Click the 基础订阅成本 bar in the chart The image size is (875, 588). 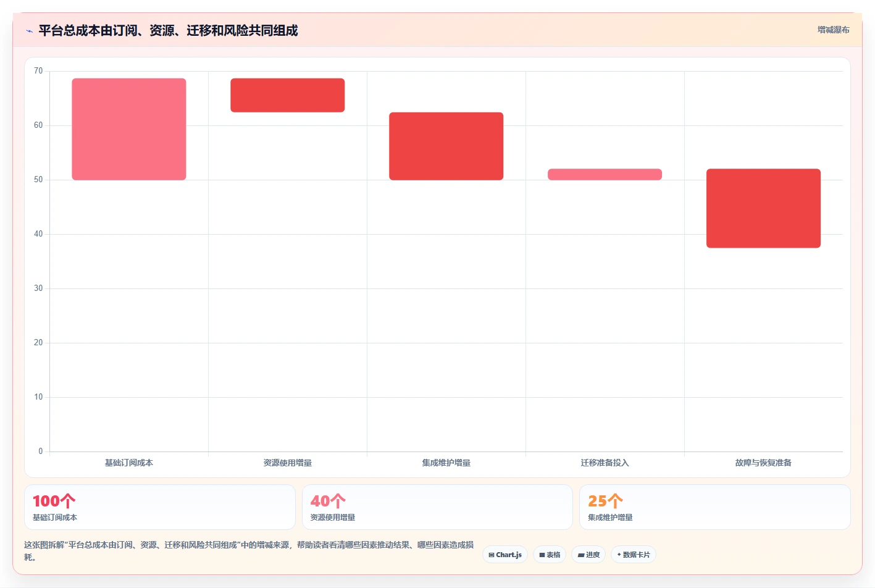pos(129,129)
